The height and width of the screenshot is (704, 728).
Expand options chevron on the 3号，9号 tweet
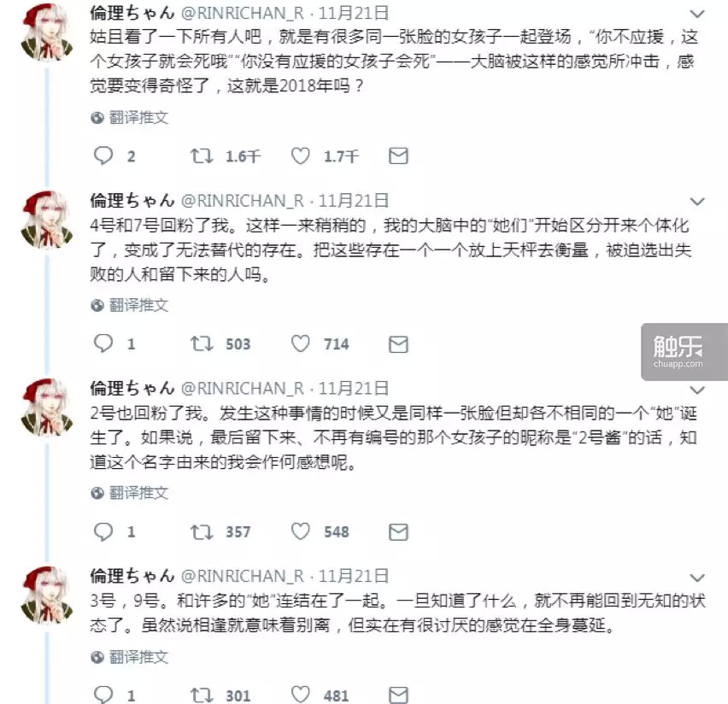pyautogui.click(x=697, y=578)
